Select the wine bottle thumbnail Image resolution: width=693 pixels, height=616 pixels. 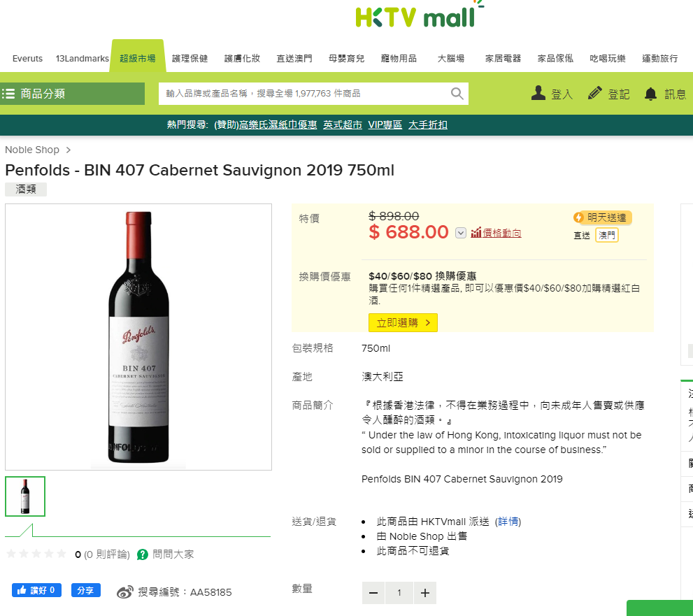(25, 496)
